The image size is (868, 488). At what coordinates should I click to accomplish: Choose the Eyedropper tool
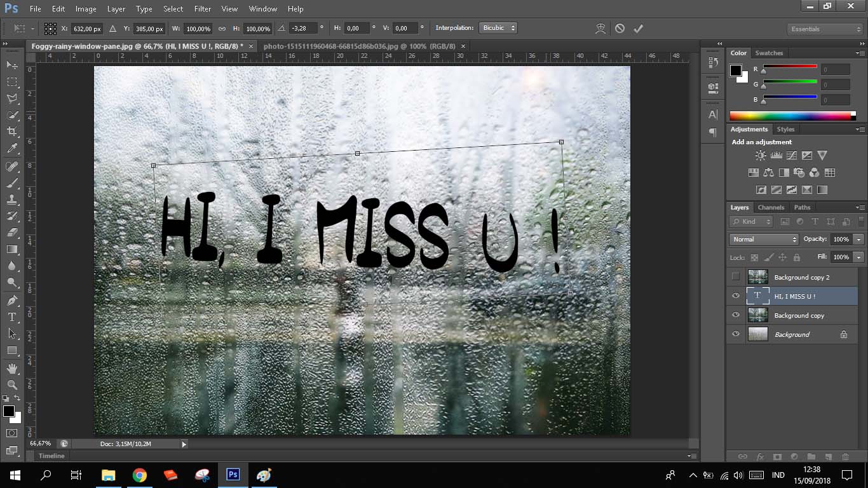tap(12, 149)
